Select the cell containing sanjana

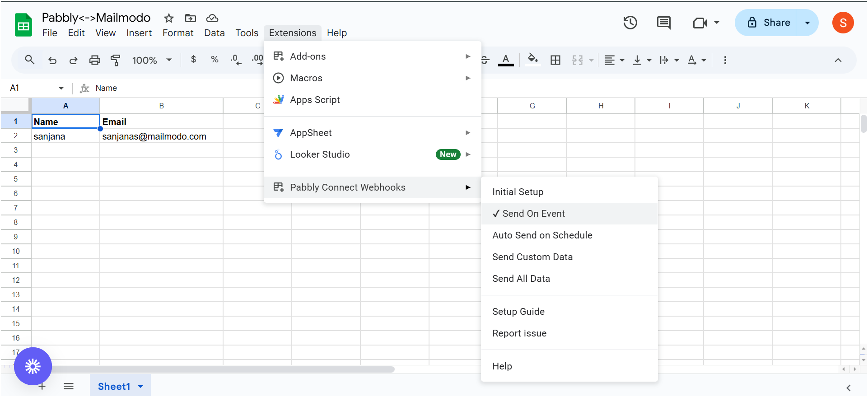pyautogui.click(x=65, y=136)
